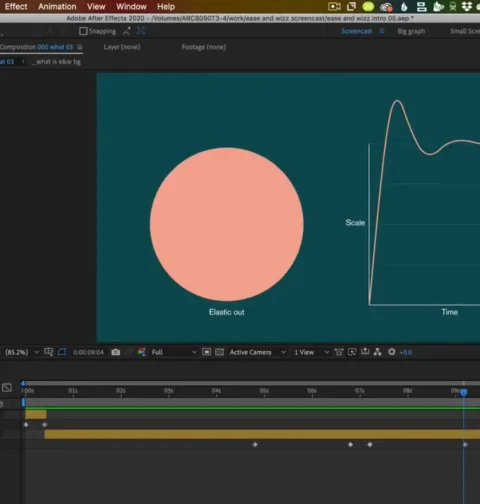Open the Screencast workspace options menu
This screenshot has width=480, height=504.
[x=382, y=31]
